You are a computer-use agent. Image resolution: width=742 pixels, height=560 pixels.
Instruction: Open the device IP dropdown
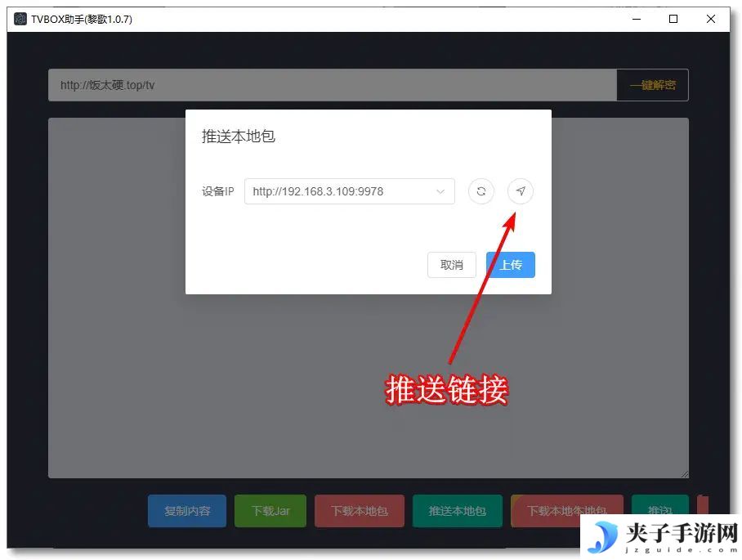pos(349,191)
